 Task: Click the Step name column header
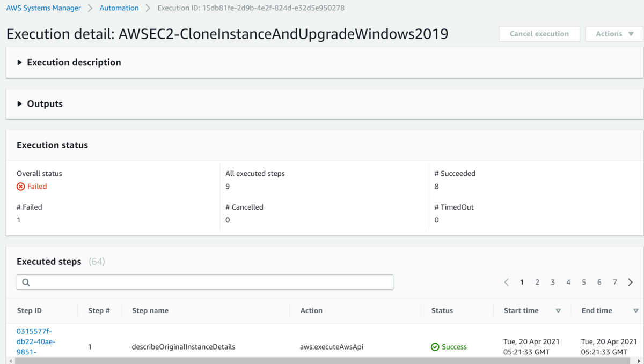(x=150, y=311)
